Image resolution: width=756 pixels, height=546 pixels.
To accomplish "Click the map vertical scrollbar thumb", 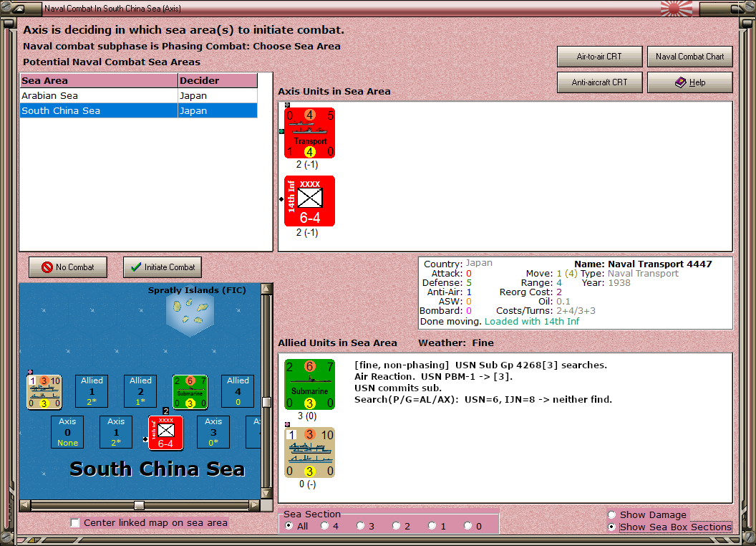I will pos(266,402).
